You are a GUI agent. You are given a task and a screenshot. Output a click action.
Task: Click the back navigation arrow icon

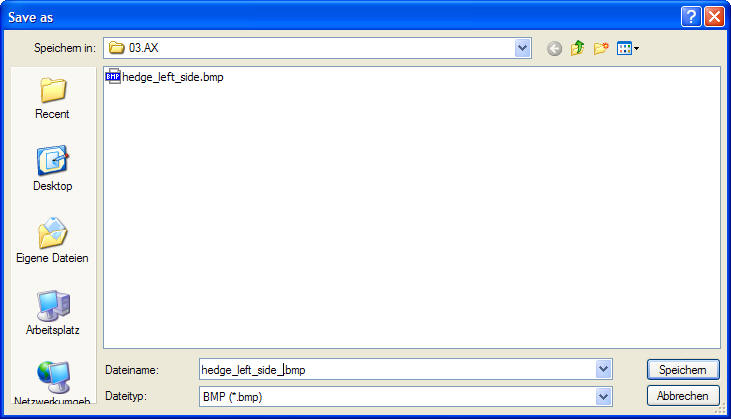coord(554,48)
